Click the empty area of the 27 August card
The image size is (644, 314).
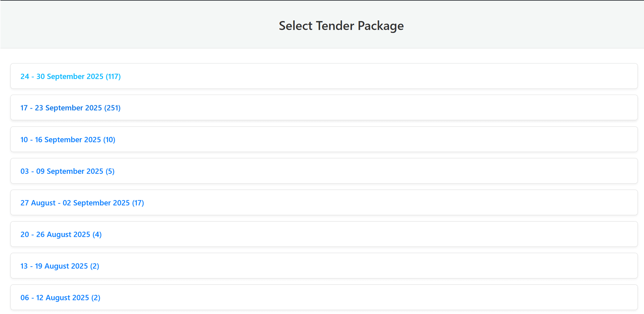[372, 202]
